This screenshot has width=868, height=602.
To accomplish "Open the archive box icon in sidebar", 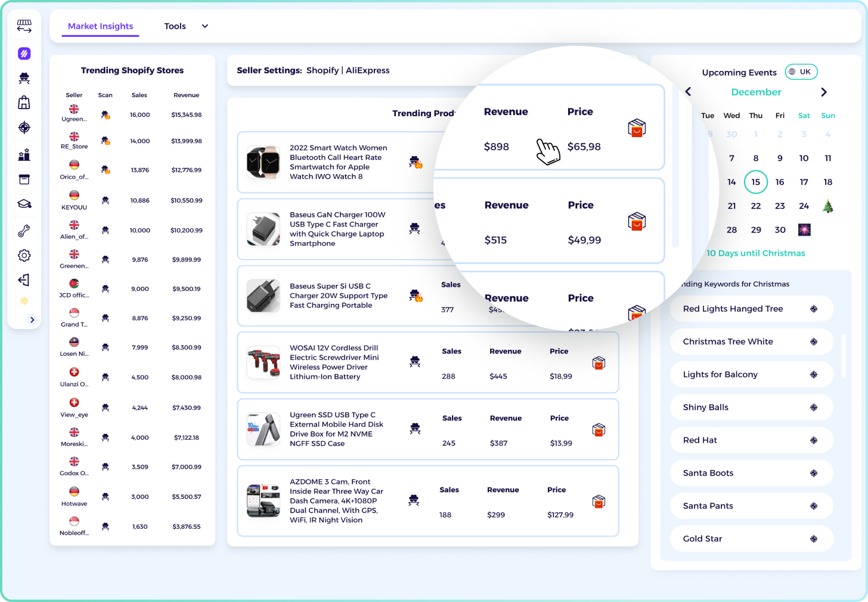I will (x=24, y=179).
